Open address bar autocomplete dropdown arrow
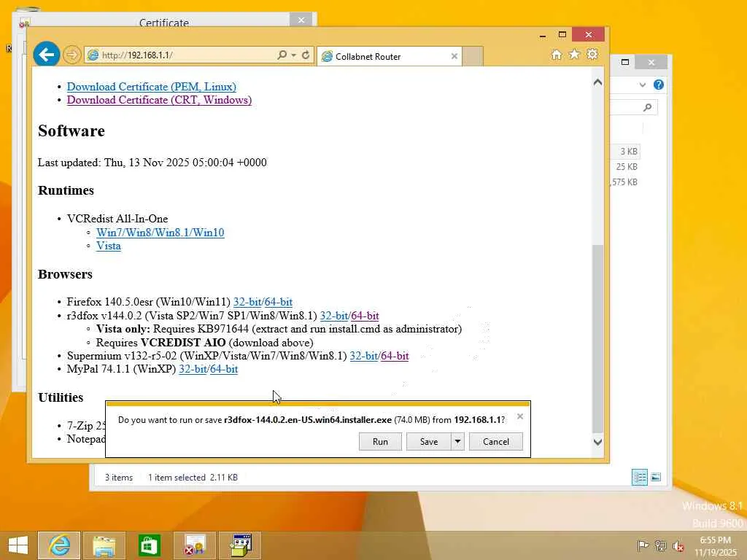This screenshot has width=747, height=560. point(294,55)
